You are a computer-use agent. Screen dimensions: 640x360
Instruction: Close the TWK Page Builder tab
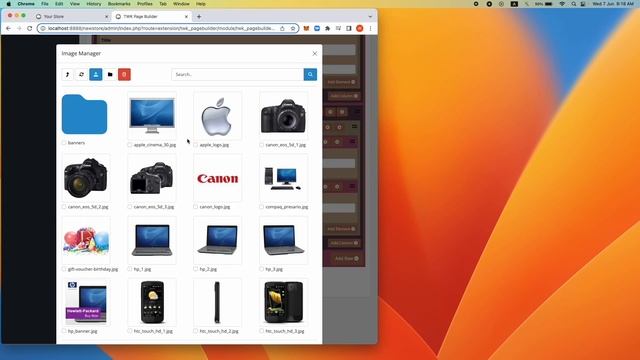[x=186, y=17]
